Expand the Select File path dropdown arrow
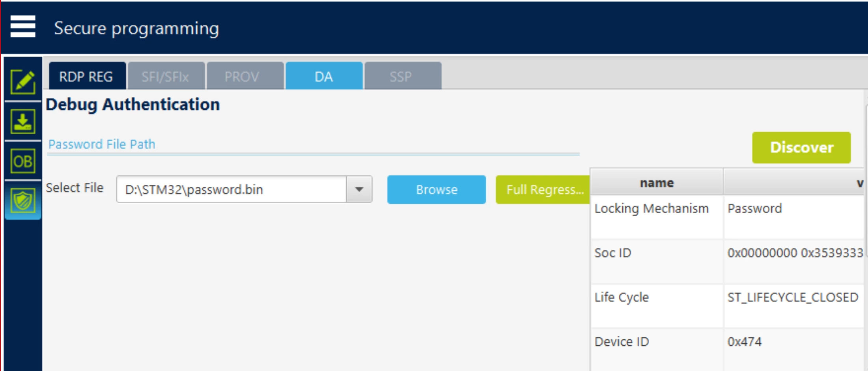 [x=359, y=189]
